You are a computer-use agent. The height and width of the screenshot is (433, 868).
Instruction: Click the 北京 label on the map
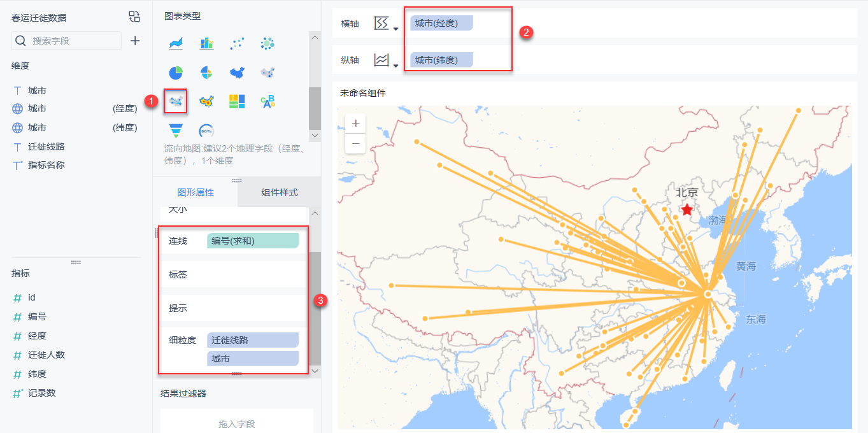687,192
